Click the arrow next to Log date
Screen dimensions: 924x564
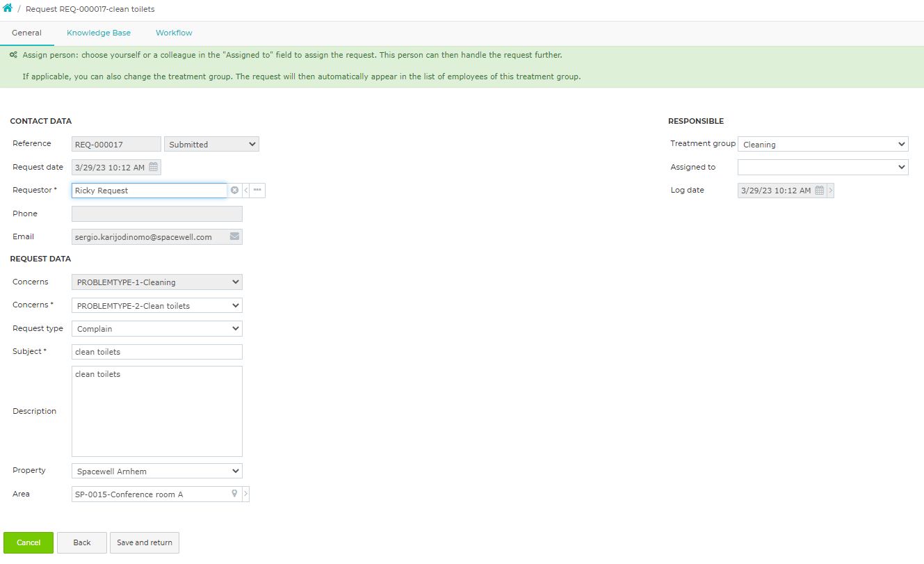830,191
